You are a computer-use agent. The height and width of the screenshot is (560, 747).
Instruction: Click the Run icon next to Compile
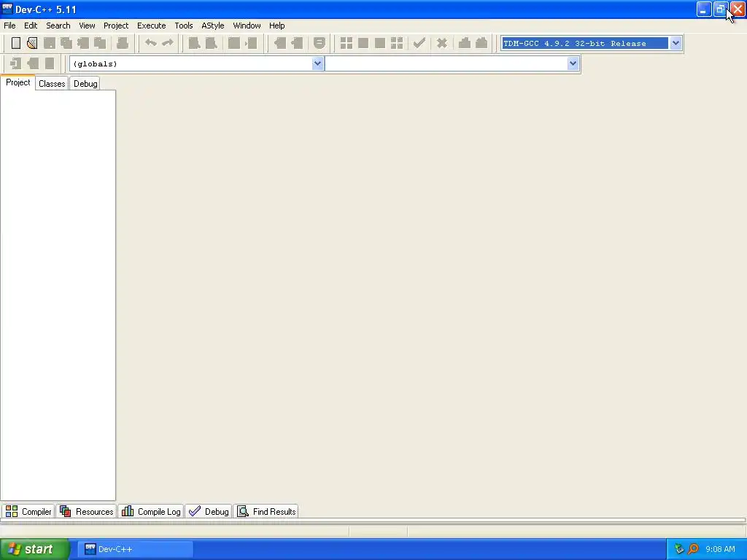coord(363,43)
